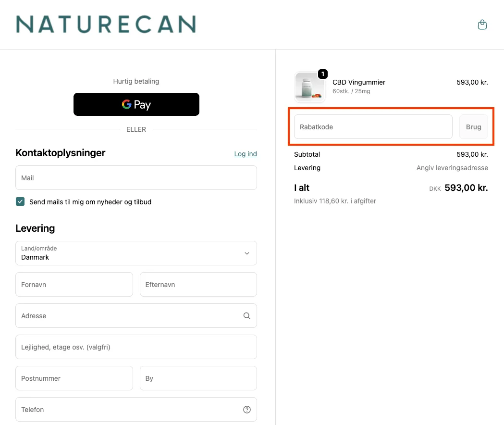
Task: Click the Telefon input field
Action: [x=136, y=409]
